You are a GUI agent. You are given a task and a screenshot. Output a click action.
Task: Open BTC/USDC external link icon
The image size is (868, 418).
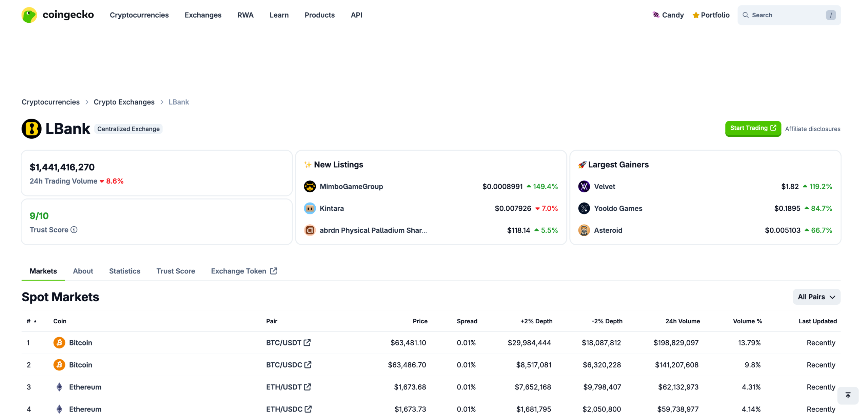pos(308,365)
